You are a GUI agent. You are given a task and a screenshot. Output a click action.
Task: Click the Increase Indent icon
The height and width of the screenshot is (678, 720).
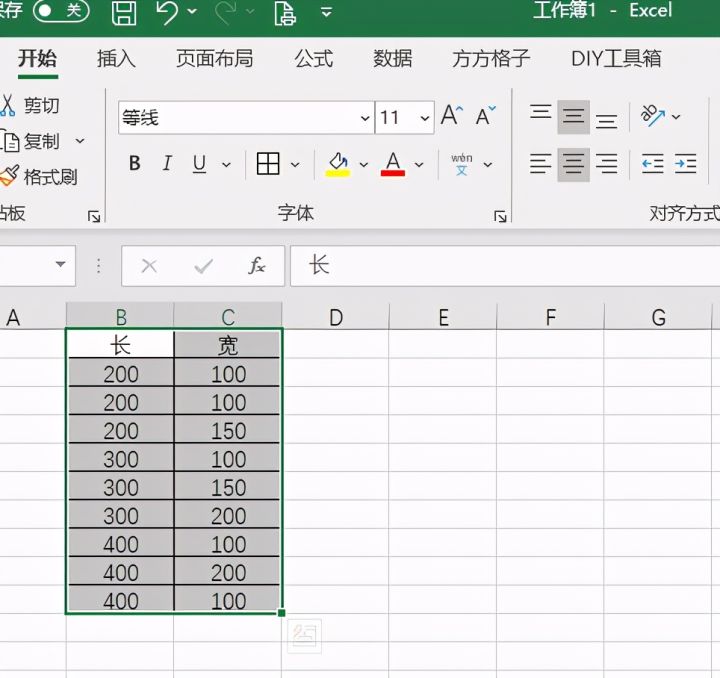click(x=686, y=164)
